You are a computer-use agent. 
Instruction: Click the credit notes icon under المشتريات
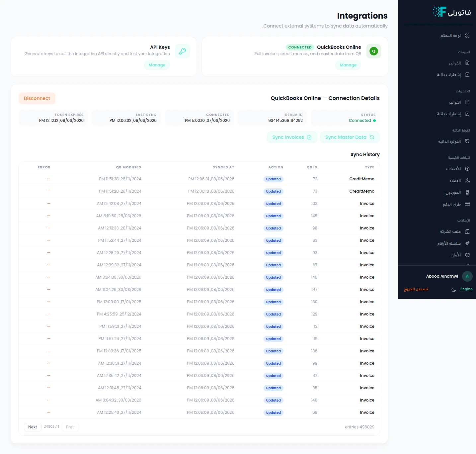467,114
